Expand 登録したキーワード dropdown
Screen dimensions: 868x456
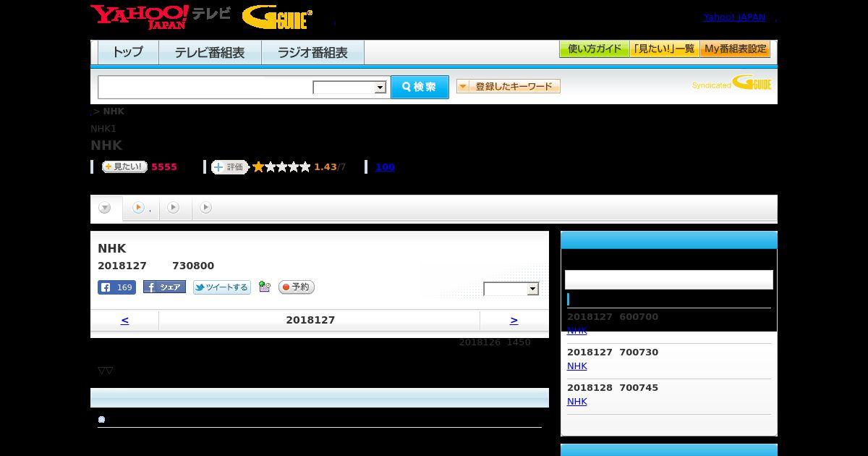[509, 87]
